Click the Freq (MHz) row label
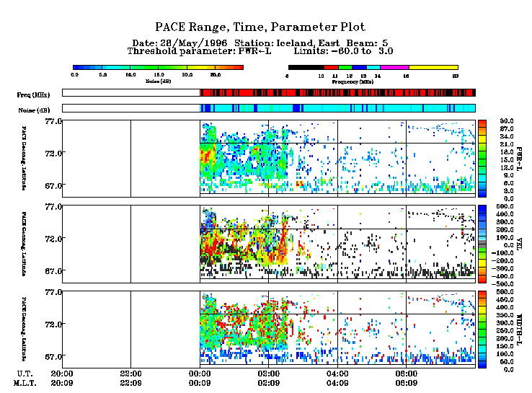 (32, 94)
